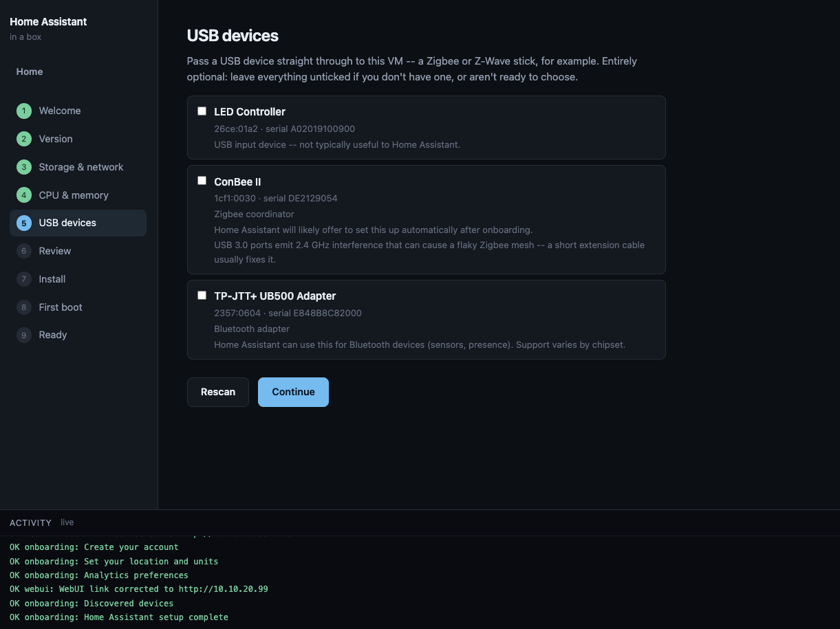This screenshot has width=840, height=629.
Task: Click the step 1 number badge
Action: click(x=24, y=111)
